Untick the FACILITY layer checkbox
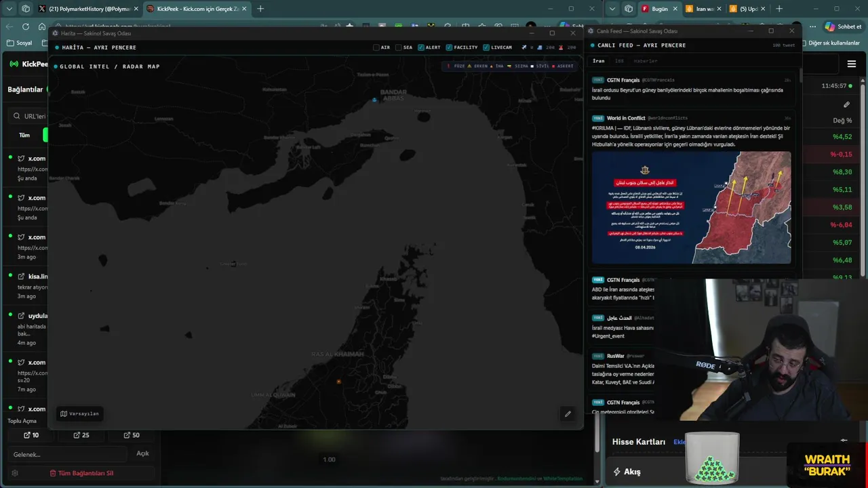The height and width of the screenshot is (488, 868). [x=450, y=47]
